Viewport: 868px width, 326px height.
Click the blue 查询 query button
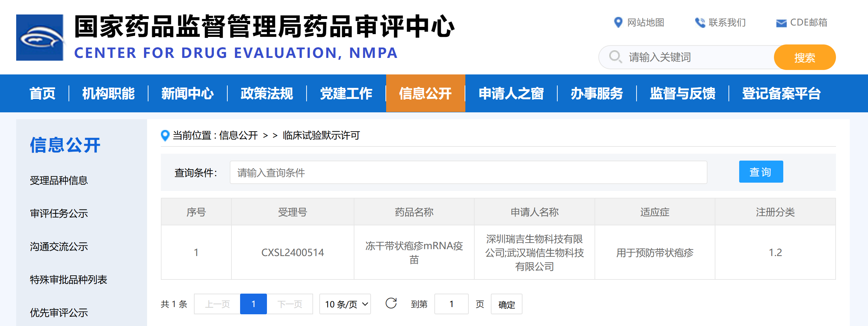(761, 172)
